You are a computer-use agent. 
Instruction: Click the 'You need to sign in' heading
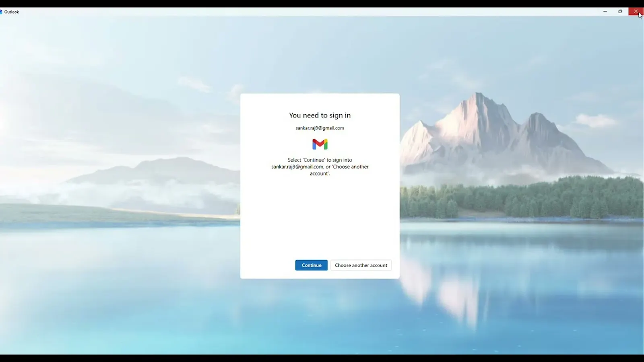click(320, 115)
